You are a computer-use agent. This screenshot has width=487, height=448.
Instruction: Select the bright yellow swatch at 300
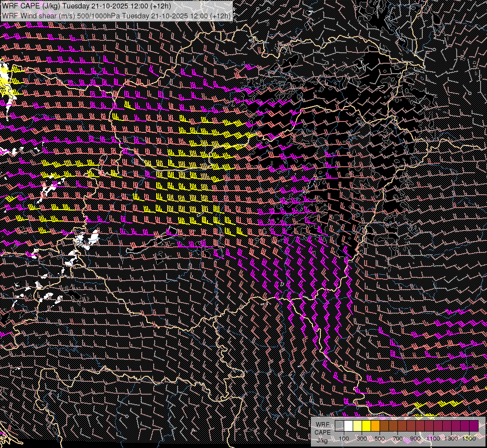tap(367, 426)
